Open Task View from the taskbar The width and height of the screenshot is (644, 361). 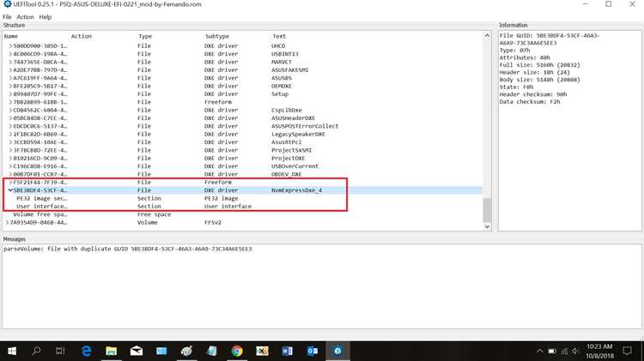click(x=60, y=352)
